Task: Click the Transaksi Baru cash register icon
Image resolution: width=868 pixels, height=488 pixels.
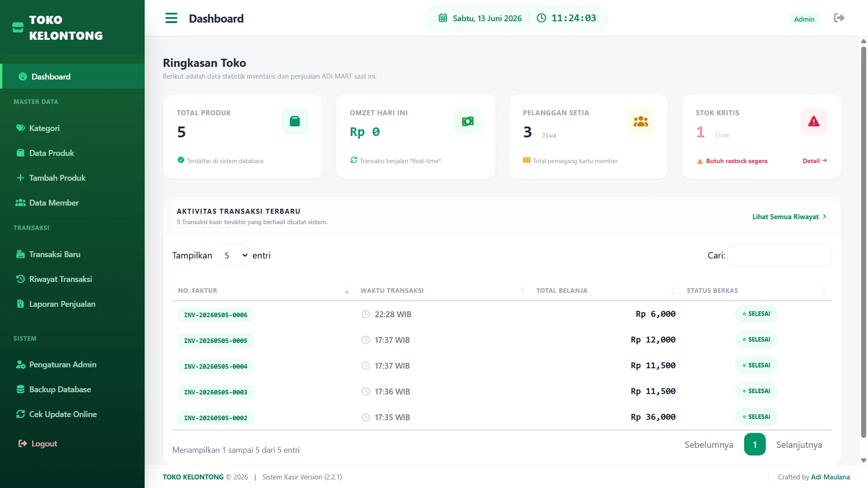Action: (x=20, y=254)
